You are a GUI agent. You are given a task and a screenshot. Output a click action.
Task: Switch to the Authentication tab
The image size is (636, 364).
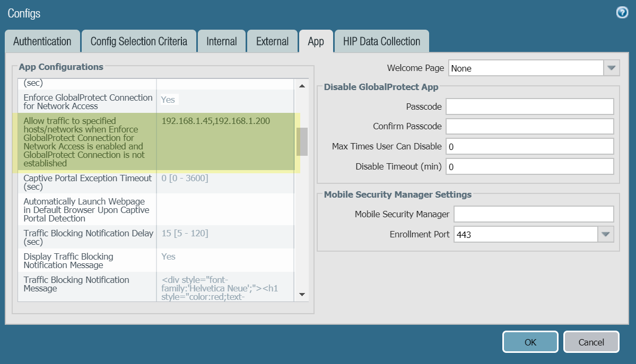point(42,41)
